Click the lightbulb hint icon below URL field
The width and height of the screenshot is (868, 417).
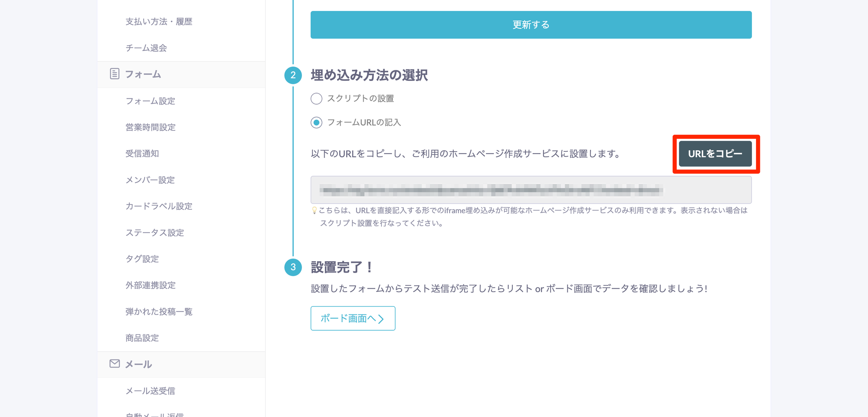(314, 210)
